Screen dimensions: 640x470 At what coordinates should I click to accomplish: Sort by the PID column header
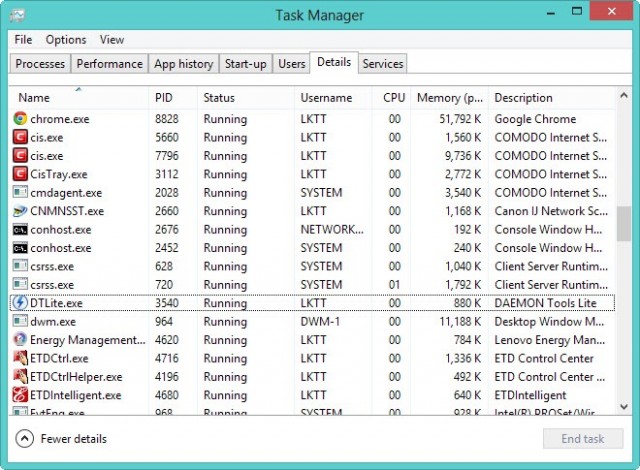(173, 98)
